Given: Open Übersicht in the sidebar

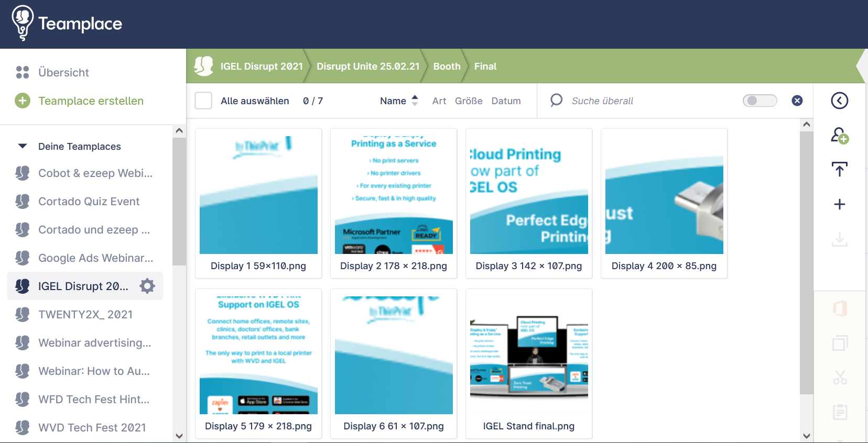Looking at the screenshot, I should pyautogui.click(x=63, y=72).
